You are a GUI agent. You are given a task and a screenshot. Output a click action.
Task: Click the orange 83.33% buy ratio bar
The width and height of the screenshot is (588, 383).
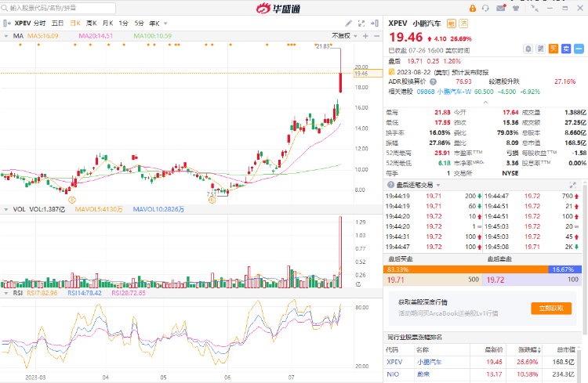coord(466,269)
